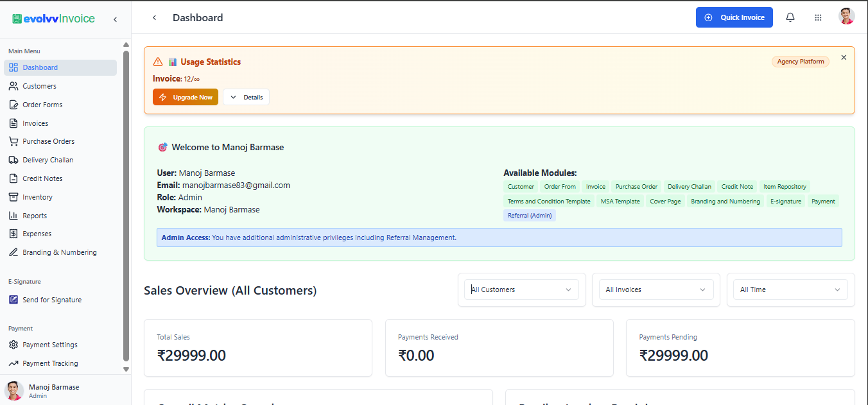The height and width of the screenshot is (405, 868).
Task: Click the Total Sales card
Action: click(x=258, y=348)
